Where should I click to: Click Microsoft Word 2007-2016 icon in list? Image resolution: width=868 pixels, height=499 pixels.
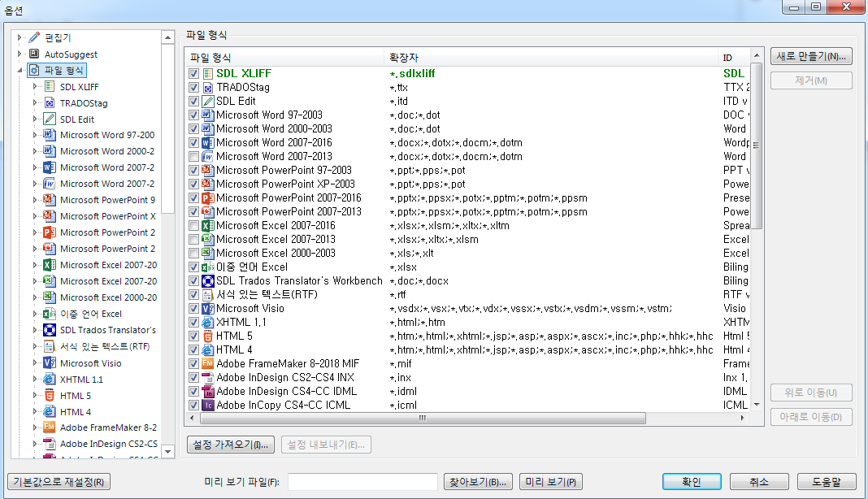click(x=207, y=143)
